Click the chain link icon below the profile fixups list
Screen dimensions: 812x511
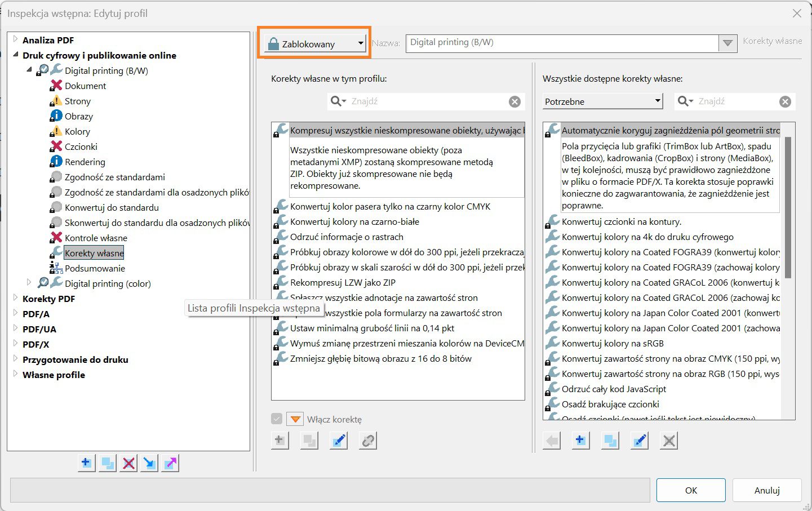tap(367, 440)
